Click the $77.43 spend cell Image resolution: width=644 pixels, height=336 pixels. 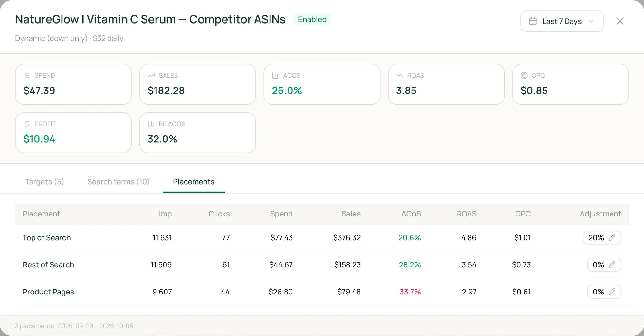(x=281, y=238)
